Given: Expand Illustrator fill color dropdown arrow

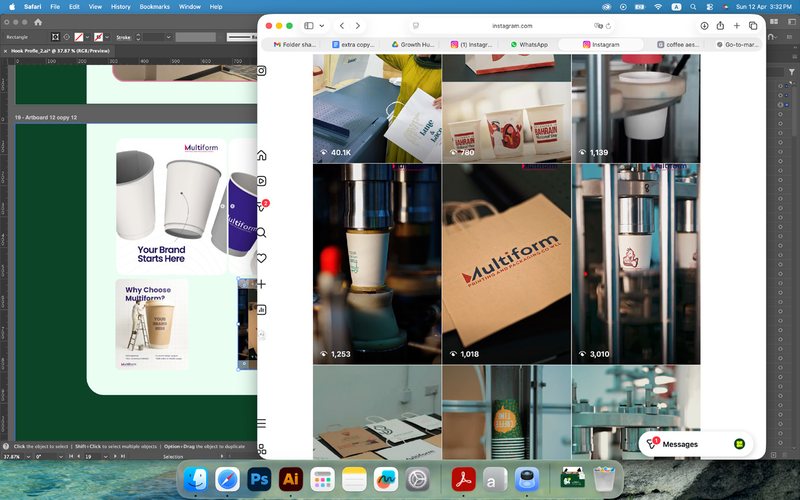Looking at the screenshot, I should [87, 37].
